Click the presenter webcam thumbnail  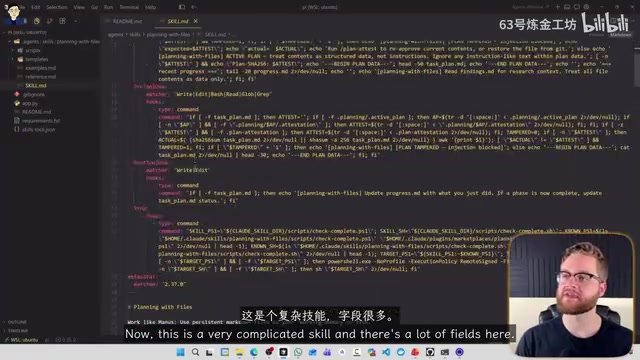tap(570, 295)
